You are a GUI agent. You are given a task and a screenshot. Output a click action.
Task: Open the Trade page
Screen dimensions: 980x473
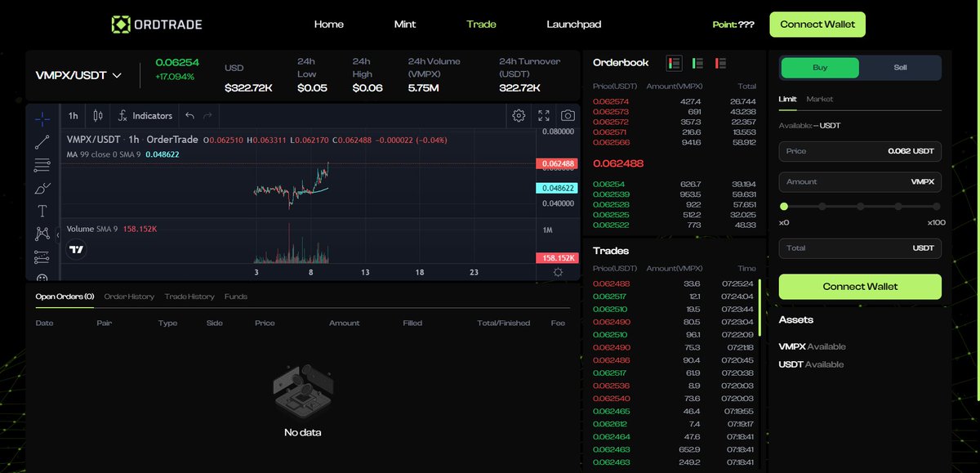[x=481, y=25]
